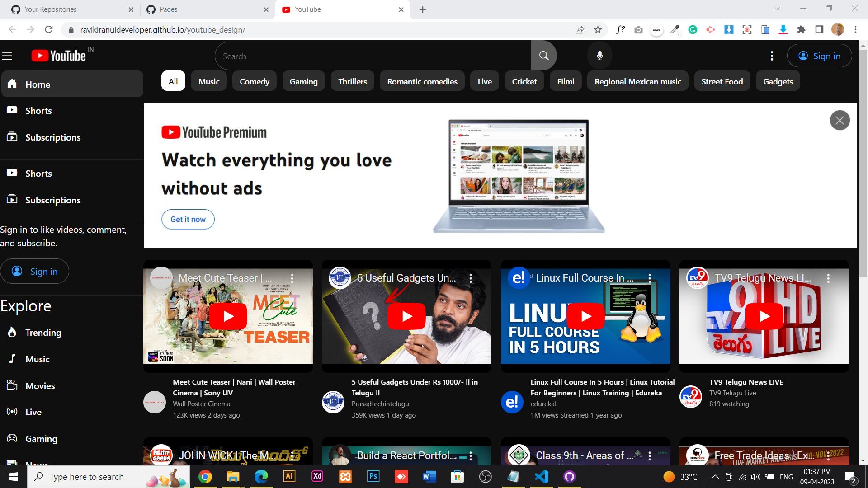Click Get it now button
The height and width of the screenshot is (488, 868).
[188, 219]
